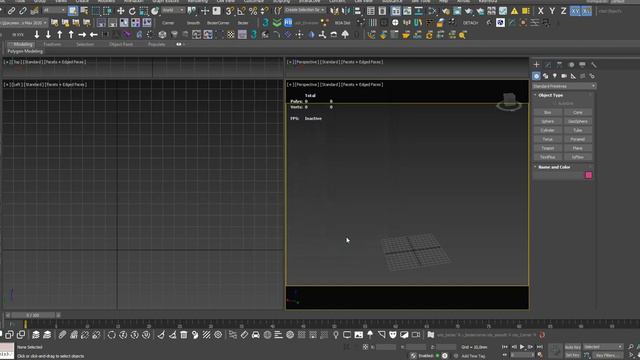Select the Shapes category icon
640x360 pixels.
point(545,76)
